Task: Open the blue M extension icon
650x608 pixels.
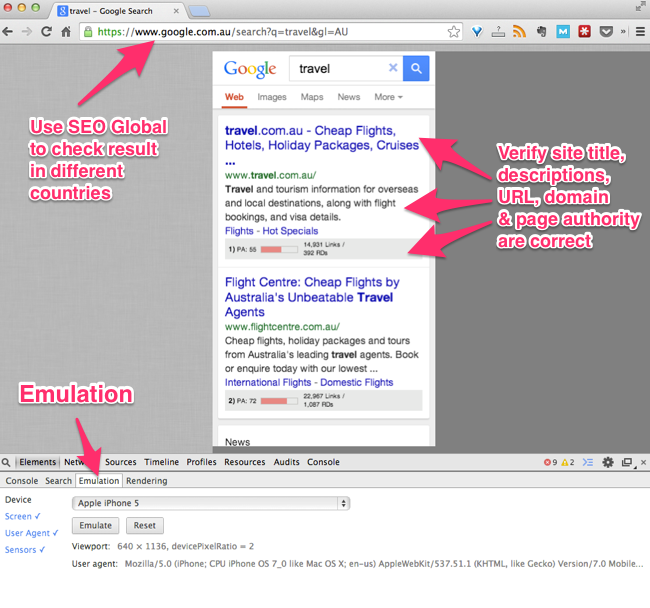Action: pyautogui.click(x=563, y=31)
